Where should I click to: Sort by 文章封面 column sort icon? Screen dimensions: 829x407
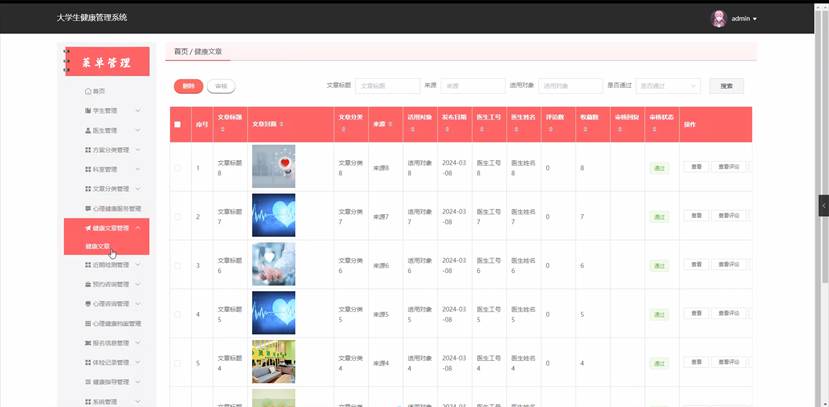click(281, 124)
